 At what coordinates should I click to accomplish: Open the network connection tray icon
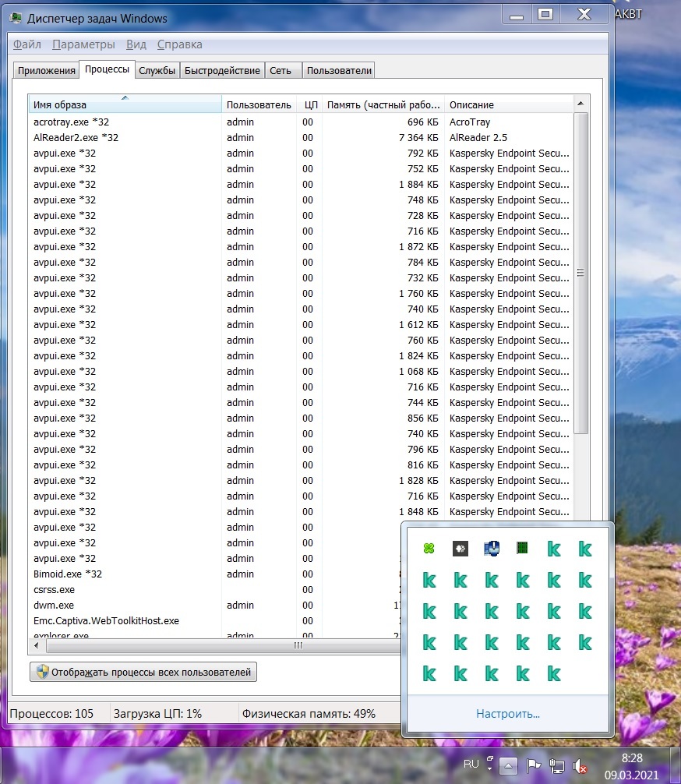(x=557, y=765)
